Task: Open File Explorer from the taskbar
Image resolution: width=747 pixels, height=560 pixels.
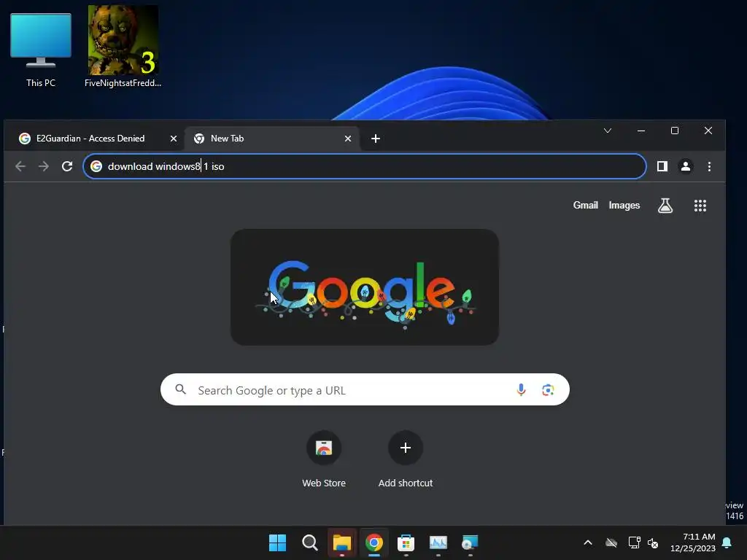Action: (341, 542)
